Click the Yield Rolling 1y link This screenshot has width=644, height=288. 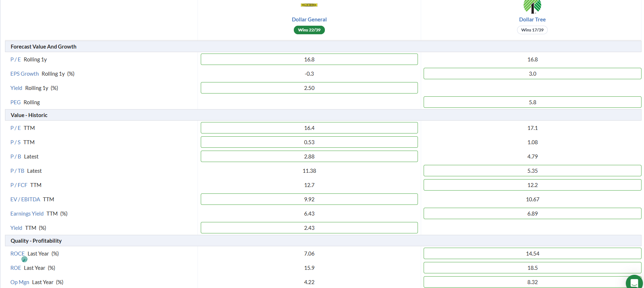click(16, 88)
